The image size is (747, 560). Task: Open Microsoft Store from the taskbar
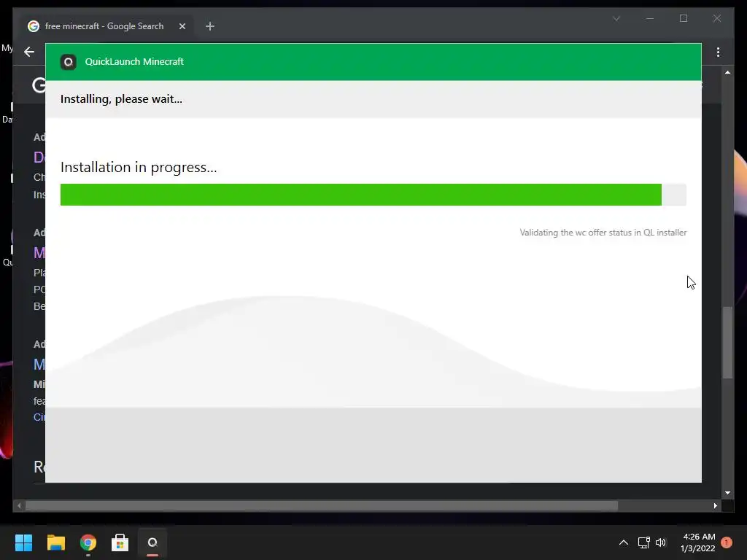(x=120, y=542)
